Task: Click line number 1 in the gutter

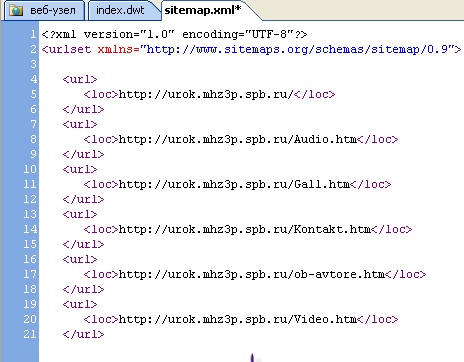Action: pos(33,34)
